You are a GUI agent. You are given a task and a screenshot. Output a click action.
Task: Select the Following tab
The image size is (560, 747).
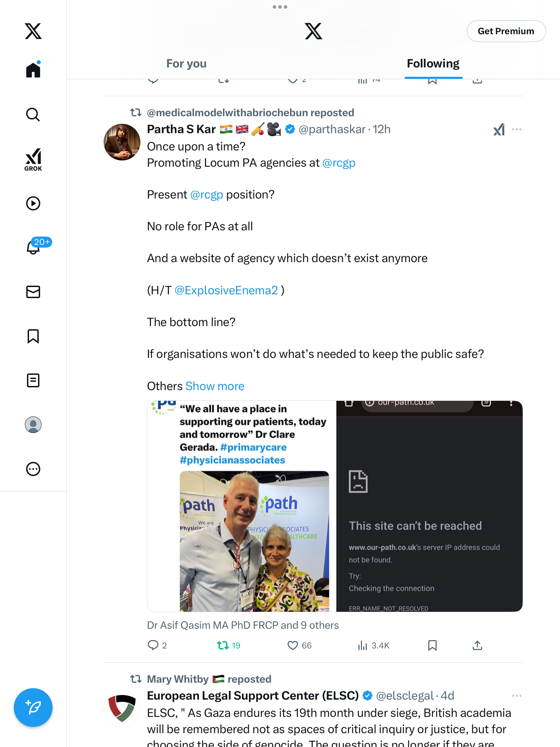pos(433,64)
